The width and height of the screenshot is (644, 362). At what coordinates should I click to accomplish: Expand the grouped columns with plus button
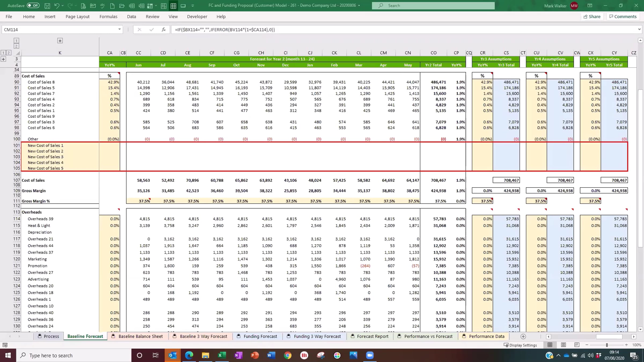coord(60,41)
